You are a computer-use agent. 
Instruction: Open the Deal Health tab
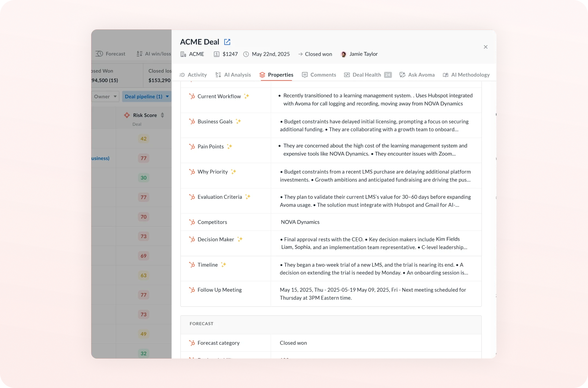(x=367, y=75)
